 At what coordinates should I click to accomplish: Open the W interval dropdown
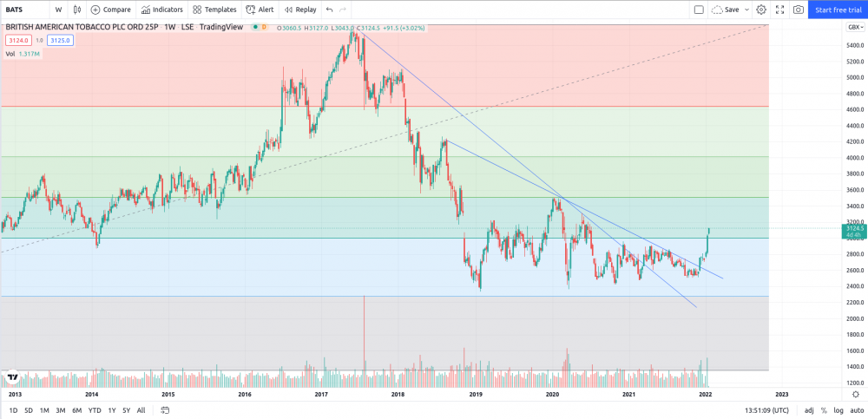pyautogui.click(x=58, y=10)
